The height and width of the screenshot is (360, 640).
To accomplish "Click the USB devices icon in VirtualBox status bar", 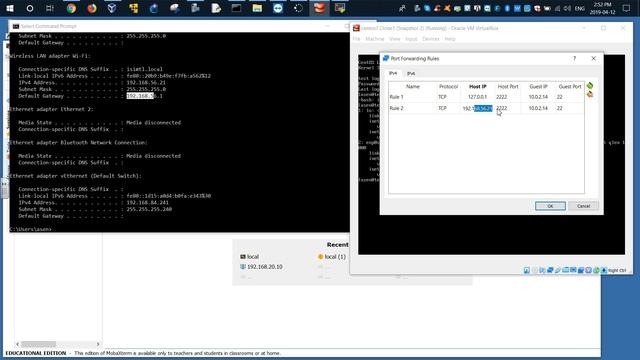I will 558,270.
